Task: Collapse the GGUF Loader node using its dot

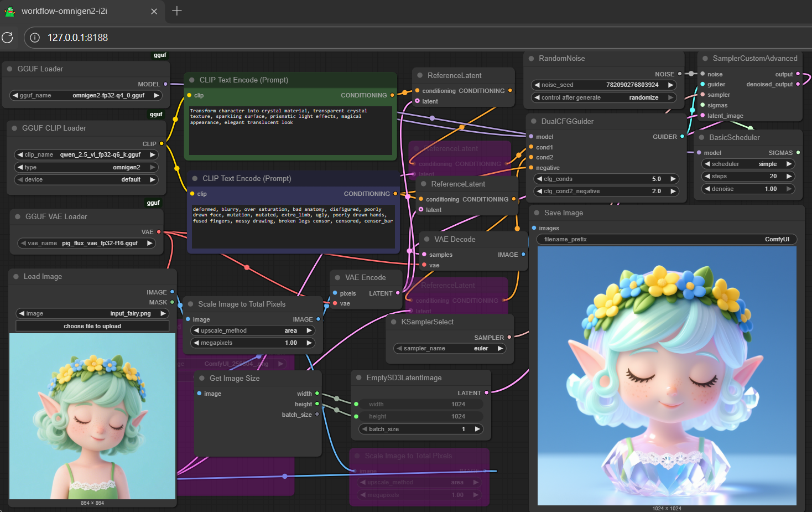Action: (x=10, y=69)
